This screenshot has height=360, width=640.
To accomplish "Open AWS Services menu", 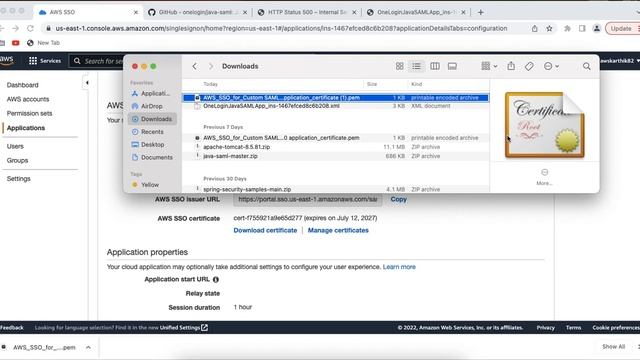I will click(x=45, y=61).
